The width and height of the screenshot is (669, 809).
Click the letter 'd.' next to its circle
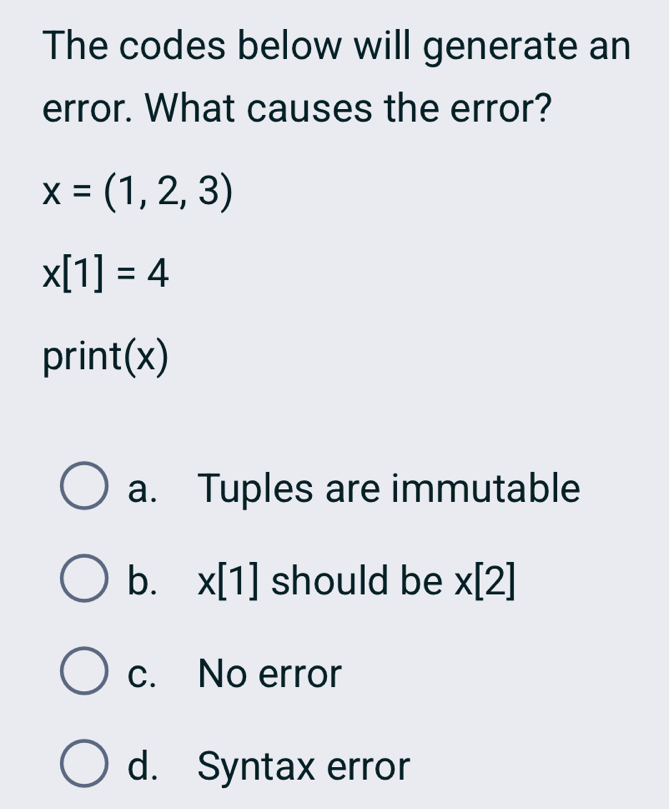[143, 766]
